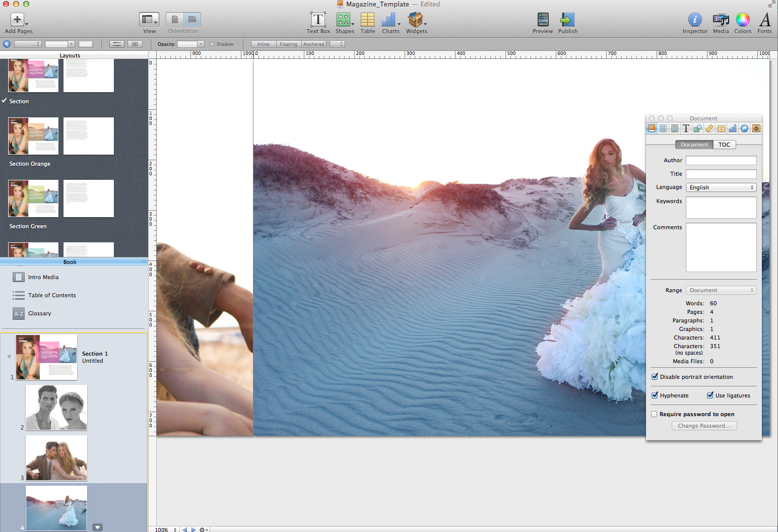778x532 pixels.
Task: Open the Charts toolbar menu
Action: click(x=391, y=20)
